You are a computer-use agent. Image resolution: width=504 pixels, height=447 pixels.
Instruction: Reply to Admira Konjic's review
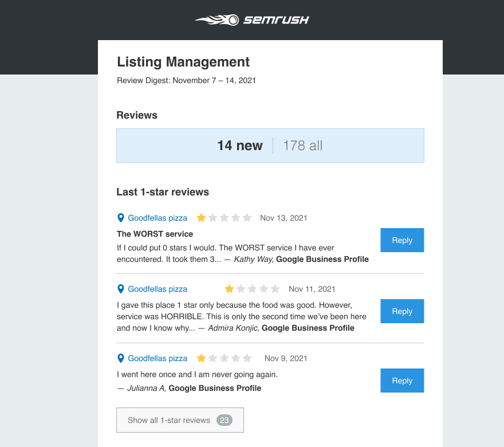[402, 311]
